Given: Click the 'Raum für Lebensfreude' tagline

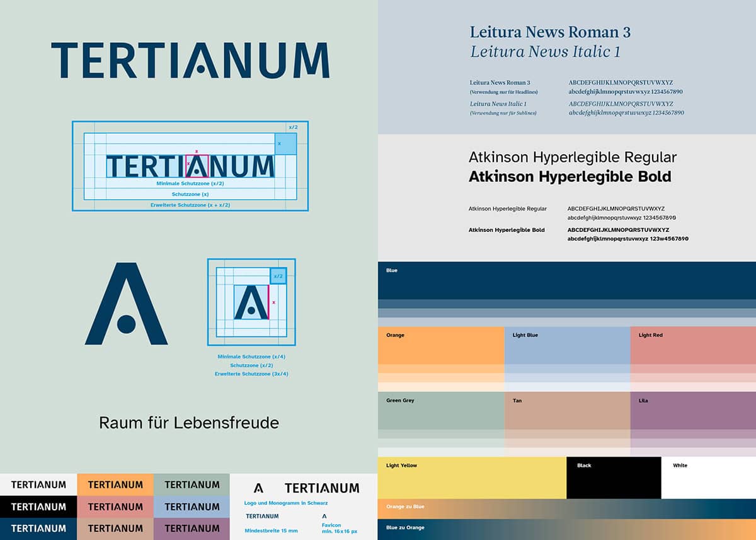Looking at the screenshot, I should point(189,423).
